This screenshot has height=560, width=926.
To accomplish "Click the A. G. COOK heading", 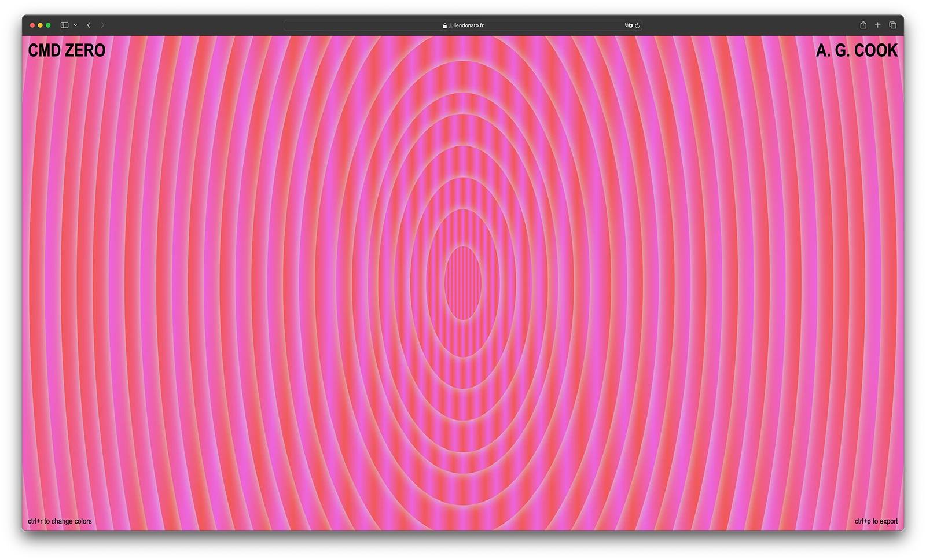I will [x=857, y=50].
